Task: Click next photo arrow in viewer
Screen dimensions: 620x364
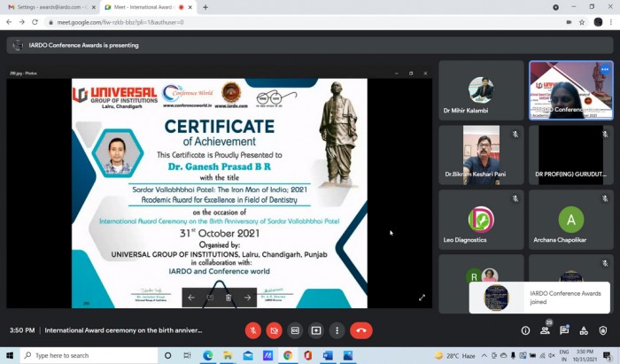Action: click(x=247, y=298)
